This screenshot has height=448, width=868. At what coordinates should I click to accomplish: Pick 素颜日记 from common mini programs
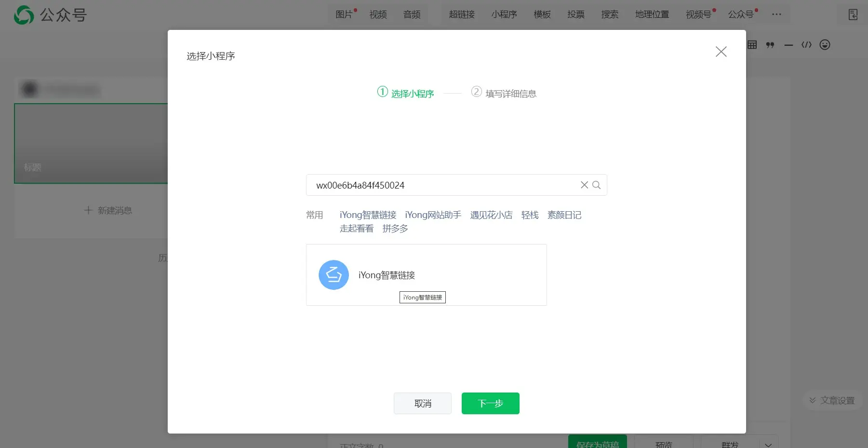pos(564,215)
